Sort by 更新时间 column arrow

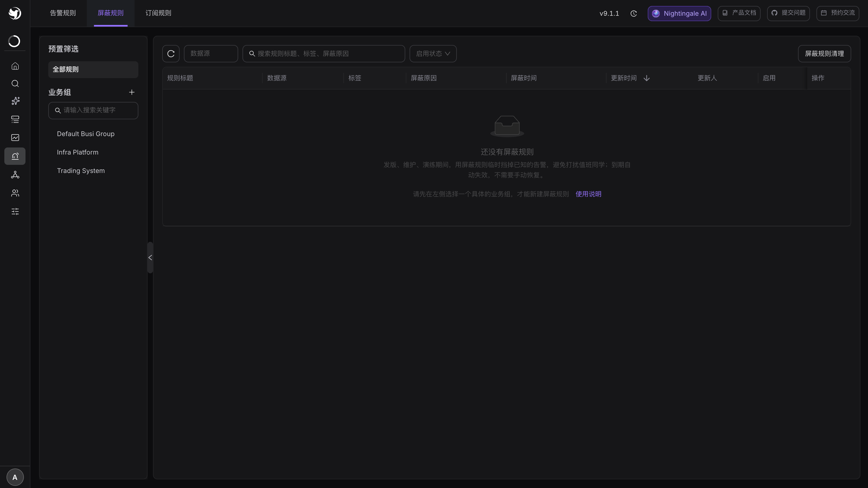pyautogui.click(x=647, y=78)
